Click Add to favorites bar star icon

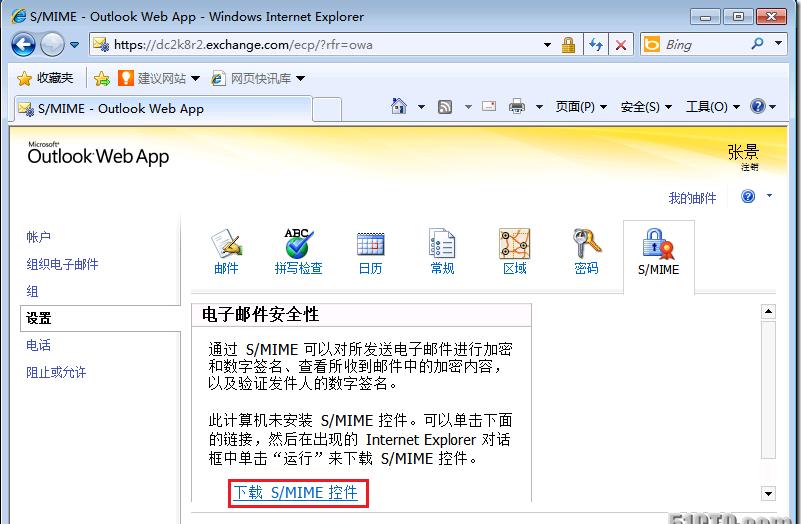102,78
